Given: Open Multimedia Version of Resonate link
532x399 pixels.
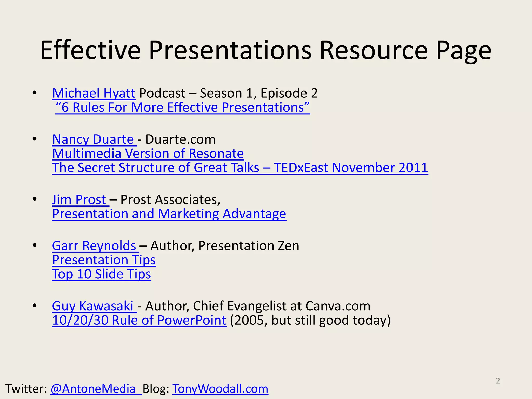Looking at the screenshot, I should tap(148, 154).
